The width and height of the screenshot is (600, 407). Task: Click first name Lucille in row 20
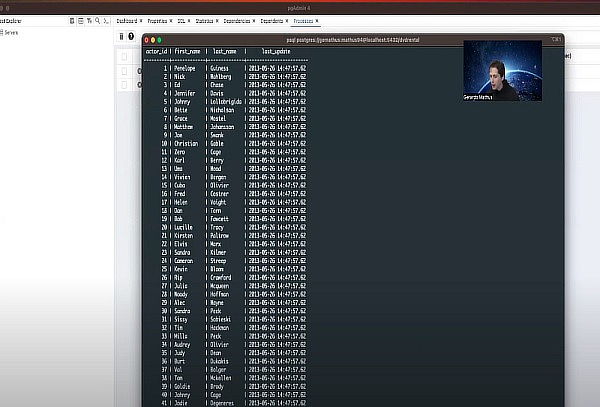(x=183, y=228)
